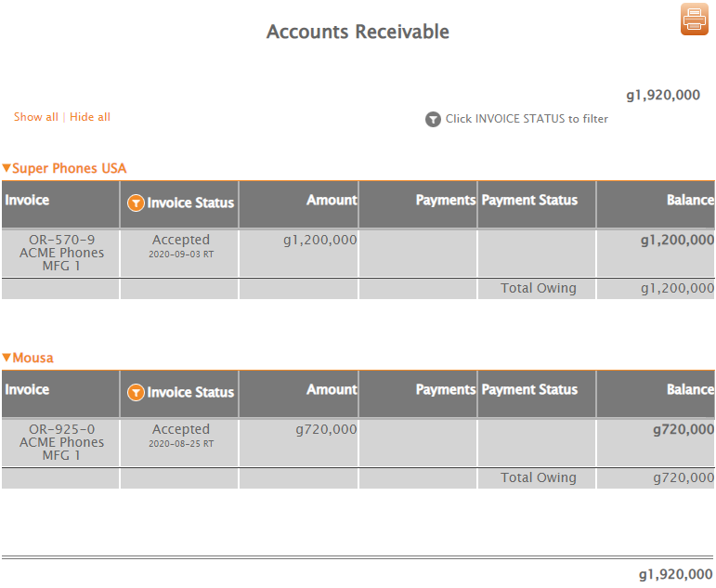Open invoice OR-925-0
This screenshot has height=588, width=716.
coord(61,429)
